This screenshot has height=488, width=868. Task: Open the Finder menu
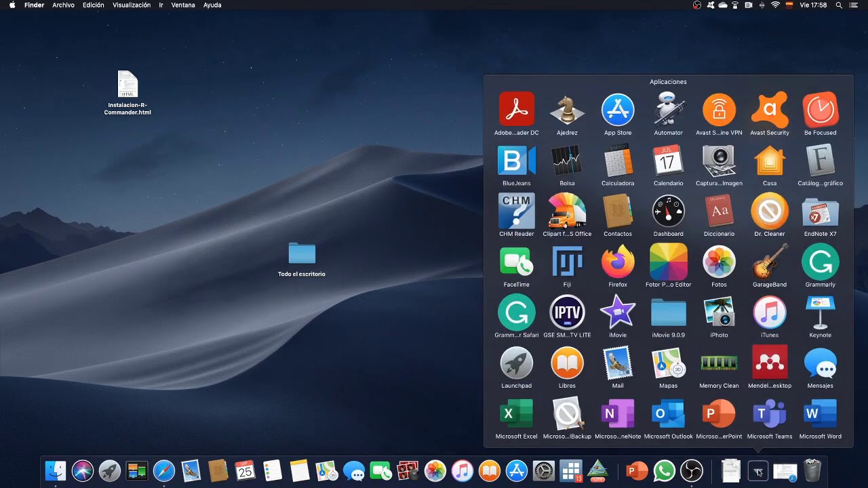[34, 5]
